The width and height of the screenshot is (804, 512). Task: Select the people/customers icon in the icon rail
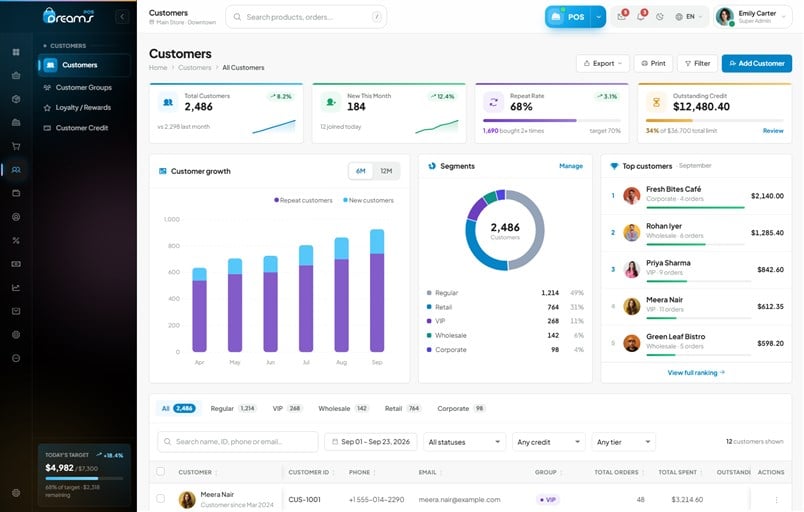click(x=16, y=170)
